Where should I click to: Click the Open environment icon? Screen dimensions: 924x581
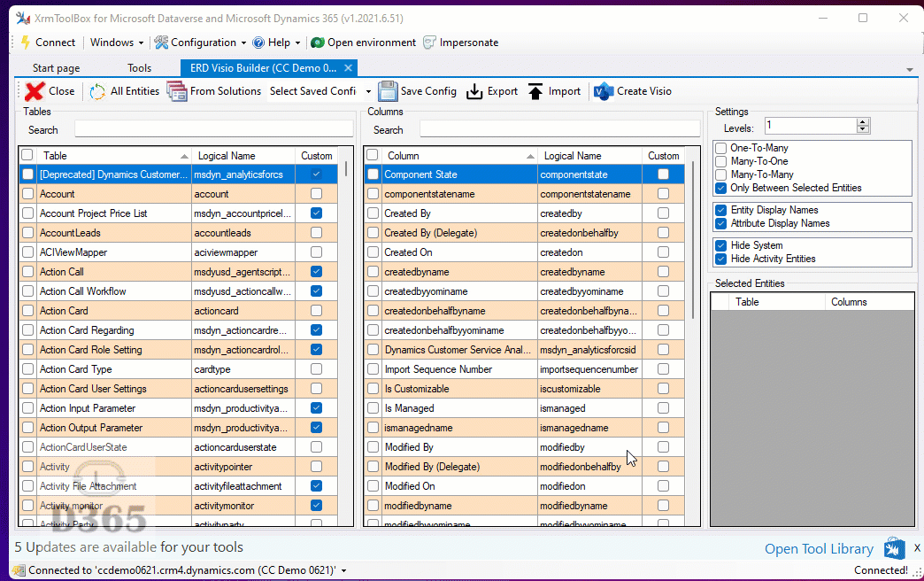(318, 43)
